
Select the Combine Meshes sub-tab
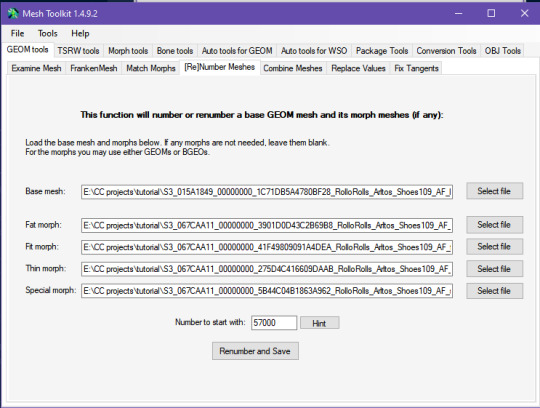(293, 68)
